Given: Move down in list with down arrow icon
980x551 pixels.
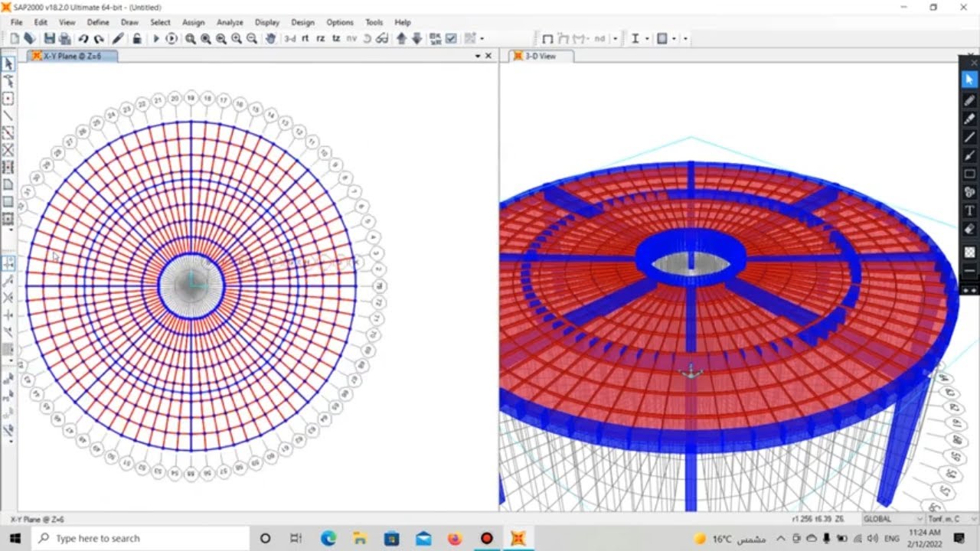Looking at the screenshot, I should point(416,38).
